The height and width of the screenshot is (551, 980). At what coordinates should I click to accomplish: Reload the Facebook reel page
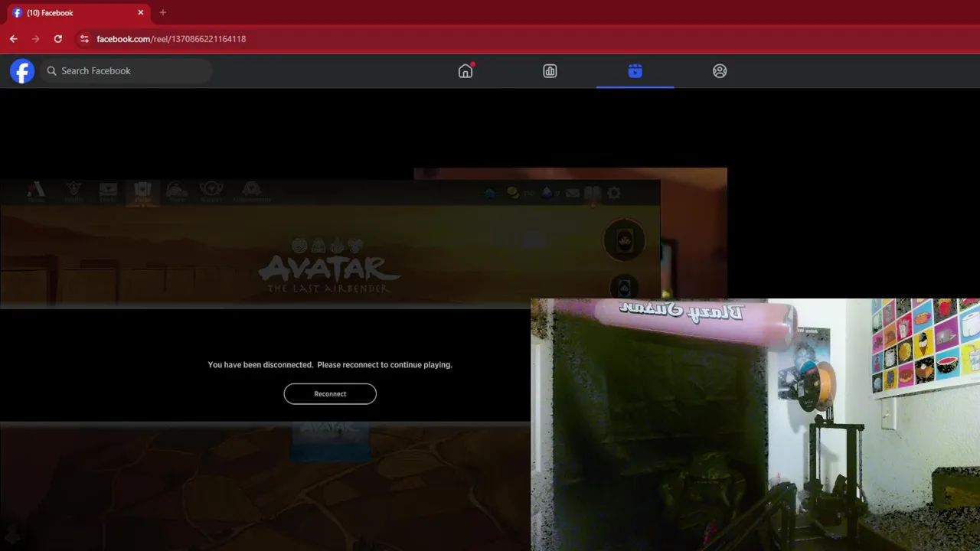coord(58,39)
